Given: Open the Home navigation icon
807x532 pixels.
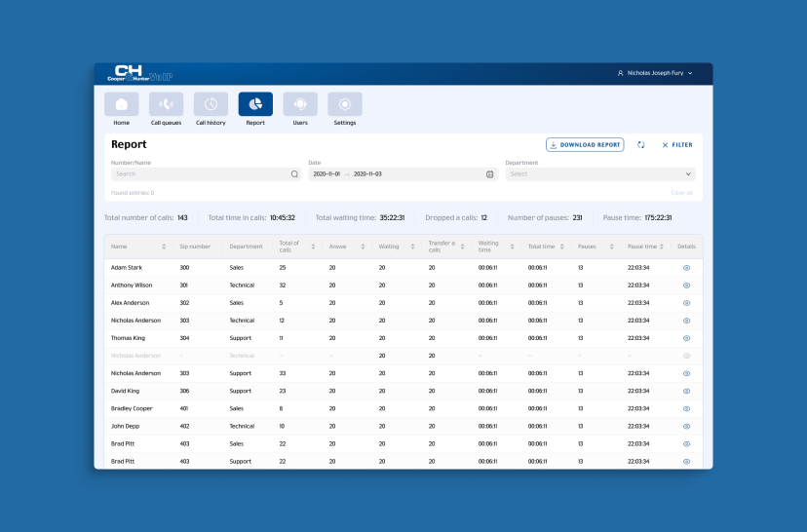Looking at the screenshot, I should 122,104.
